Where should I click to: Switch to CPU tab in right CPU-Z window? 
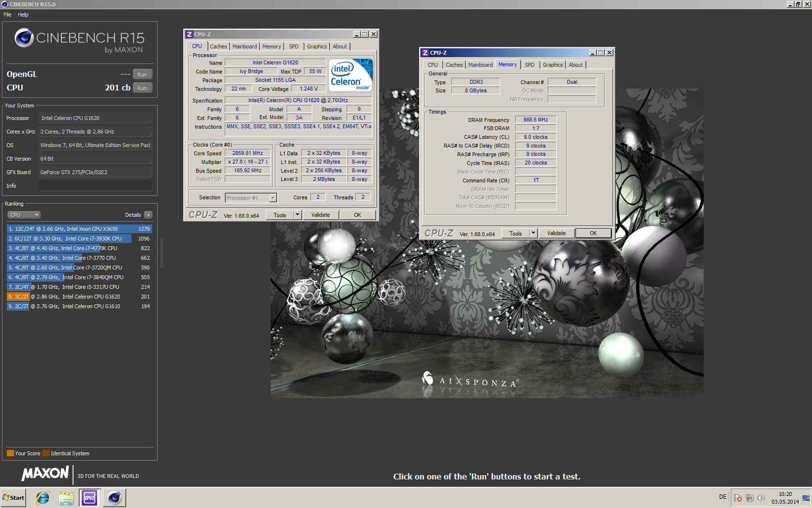point(433,65)
